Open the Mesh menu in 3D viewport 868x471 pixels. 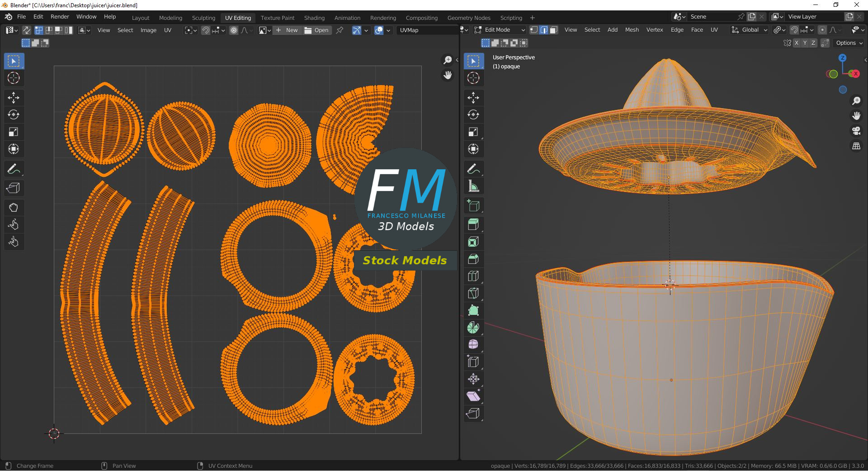click(632, 30)
